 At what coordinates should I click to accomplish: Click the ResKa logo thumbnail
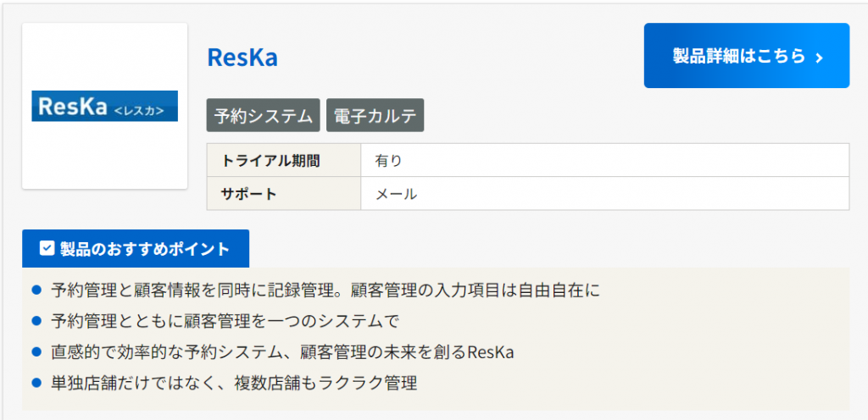104,106
